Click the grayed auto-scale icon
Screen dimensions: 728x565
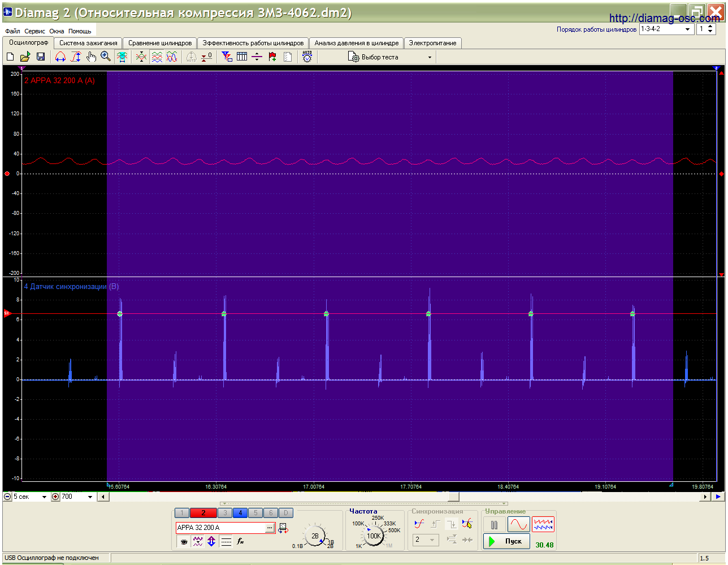[192, 57]
